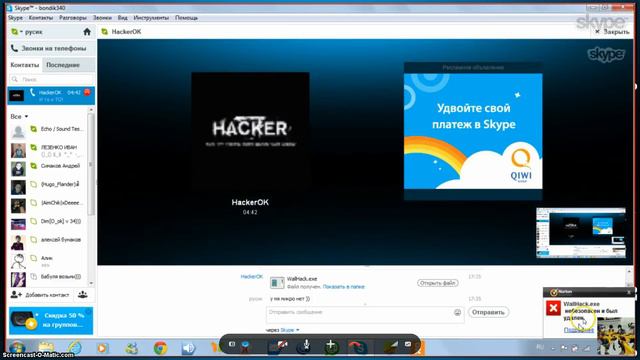Viewport: 640px width, 360px height.
Task: Click Подробнее link in Norton popup
Action: (578, 330)
